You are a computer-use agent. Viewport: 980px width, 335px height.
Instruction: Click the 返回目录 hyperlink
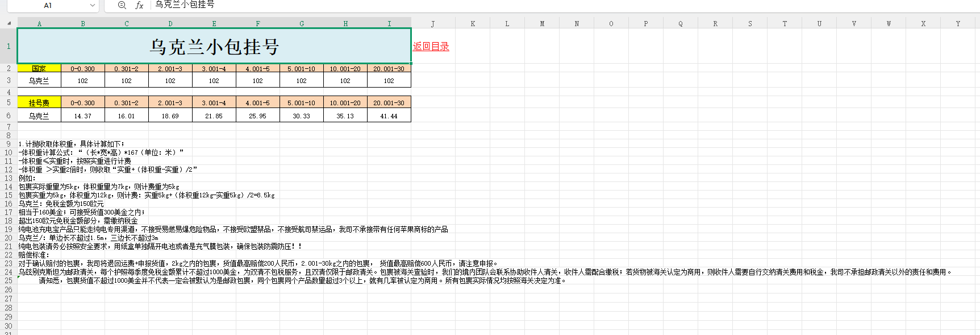point(431,47)
